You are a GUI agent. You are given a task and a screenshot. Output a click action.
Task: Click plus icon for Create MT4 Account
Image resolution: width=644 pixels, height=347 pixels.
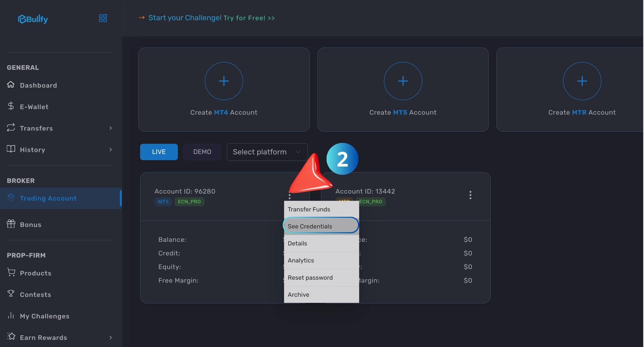(224, 81)
